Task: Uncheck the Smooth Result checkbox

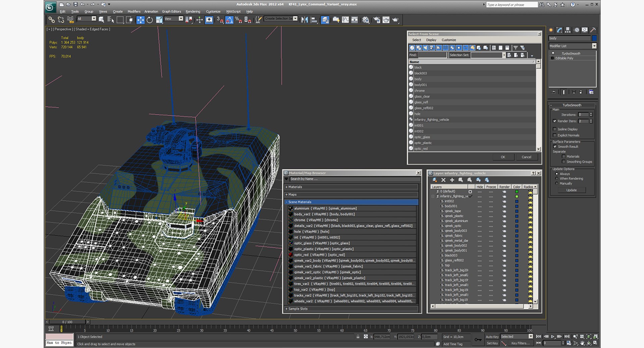Action: click(x=554, y=147)
